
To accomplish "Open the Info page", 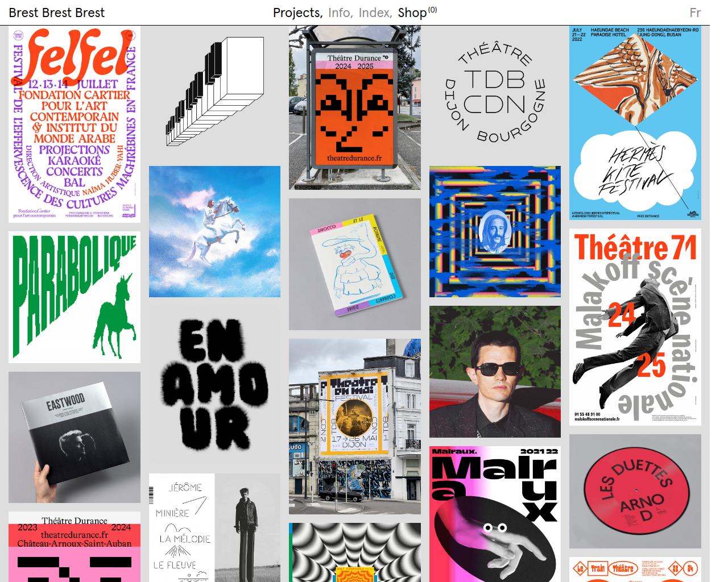I will click(341, 13).
